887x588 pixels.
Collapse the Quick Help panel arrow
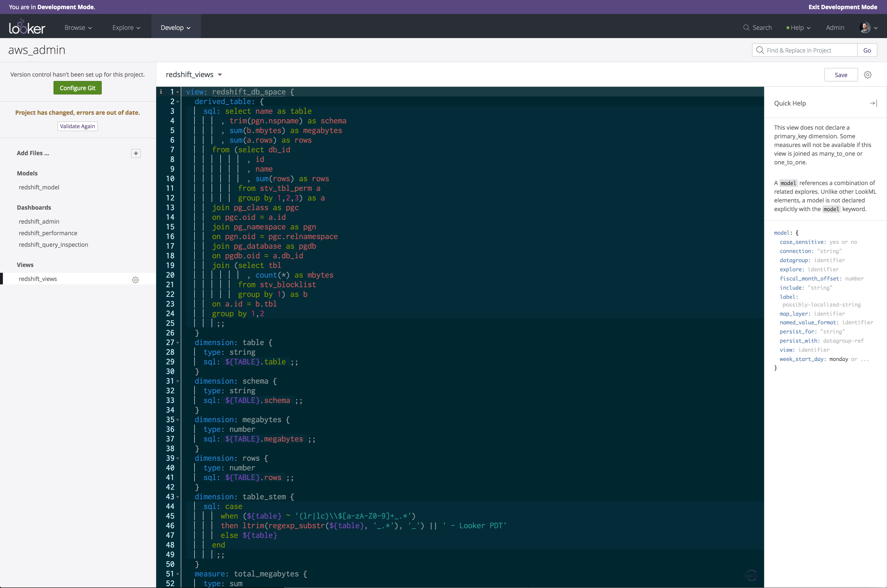[x=873, y=103]
